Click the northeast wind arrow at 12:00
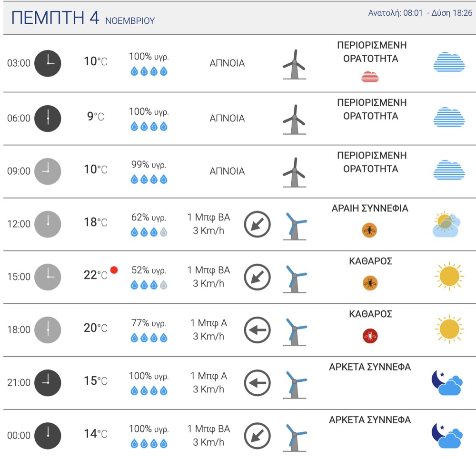The image size is (476, 459). (x=257, y=224)
